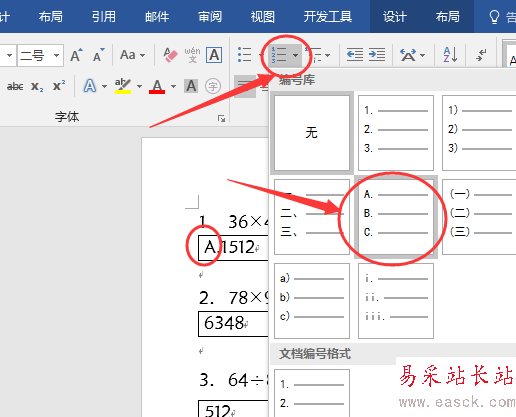Toggle subscript formatting
516x417 pixels.
pos(37,87)
